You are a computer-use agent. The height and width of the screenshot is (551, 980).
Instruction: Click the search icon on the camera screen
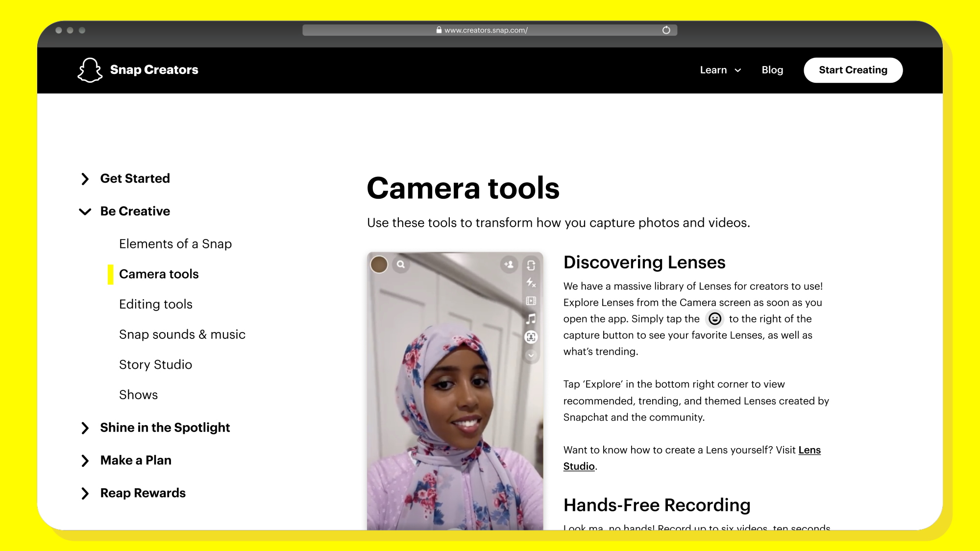(401, 264)
